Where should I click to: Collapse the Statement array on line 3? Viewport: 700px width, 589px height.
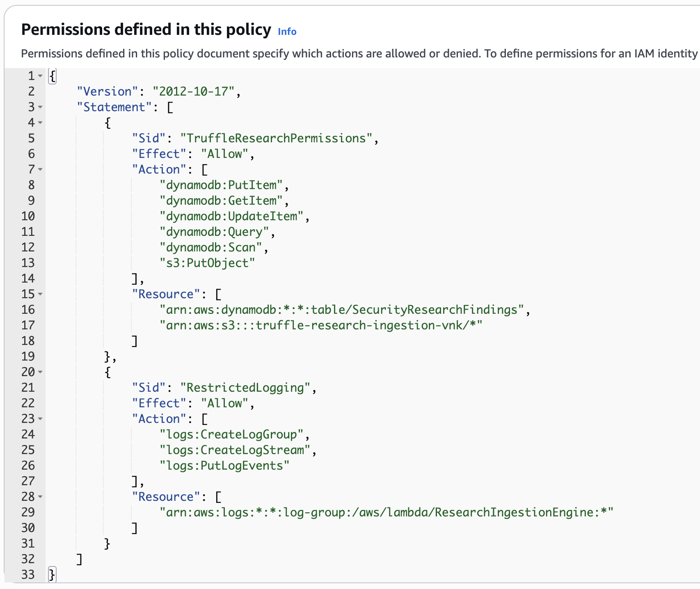[40, 107]
